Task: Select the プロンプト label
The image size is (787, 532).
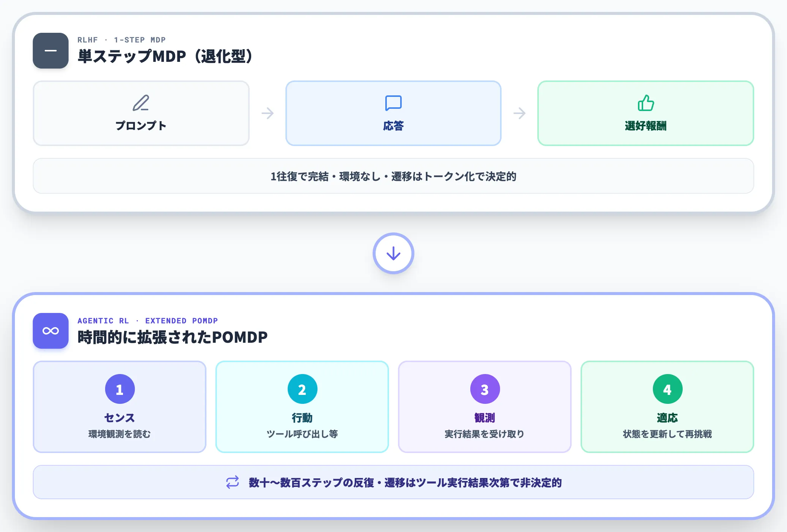Action: tap(141, 126)
